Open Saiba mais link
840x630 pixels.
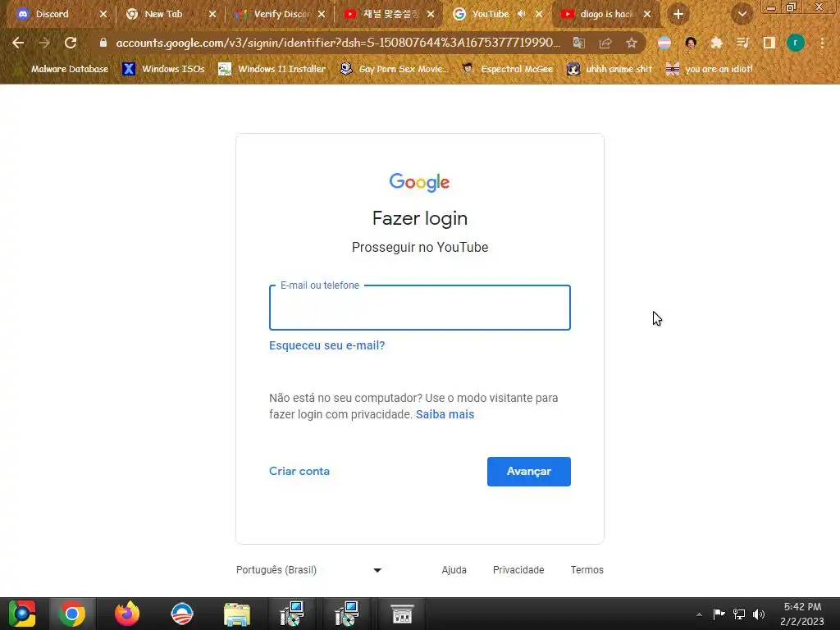click(x=445, y=414)
